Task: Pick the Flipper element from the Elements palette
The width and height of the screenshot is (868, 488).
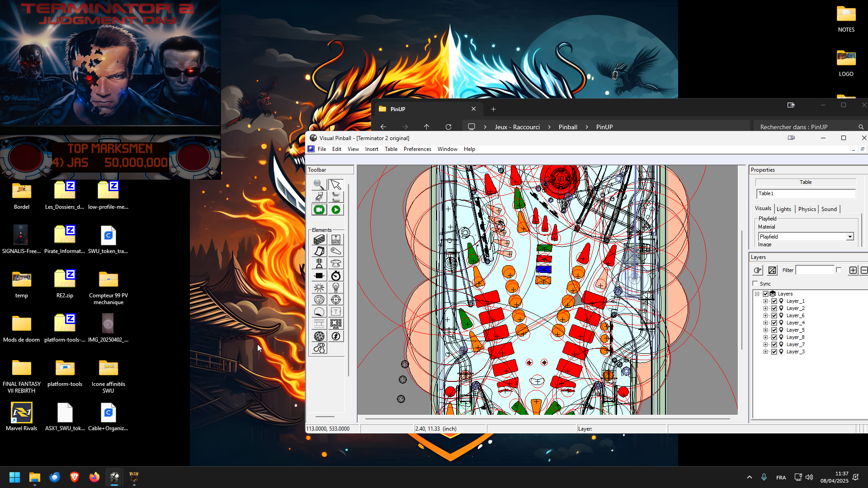Action: [x=336, y=251]
